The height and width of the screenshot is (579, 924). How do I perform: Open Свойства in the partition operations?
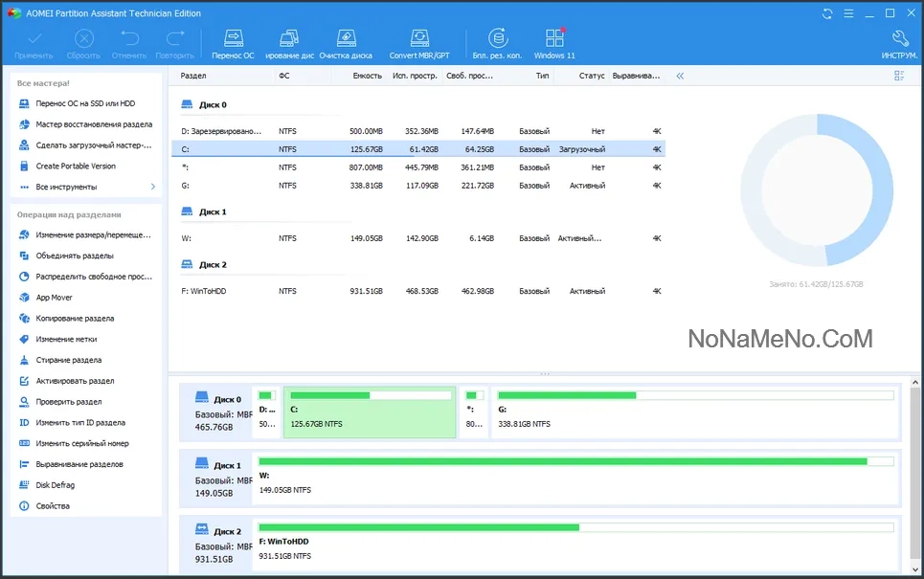pyautogui.click(x=53, y=506)
